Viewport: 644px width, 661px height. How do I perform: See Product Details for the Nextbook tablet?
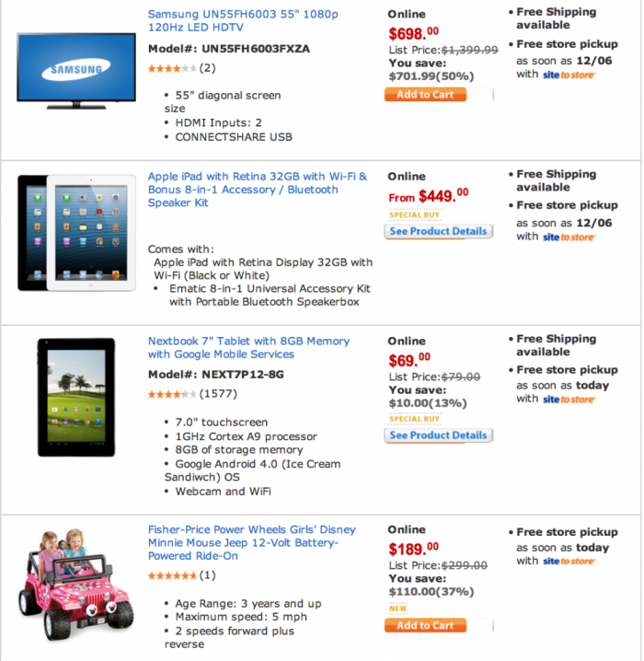[438, 435]
